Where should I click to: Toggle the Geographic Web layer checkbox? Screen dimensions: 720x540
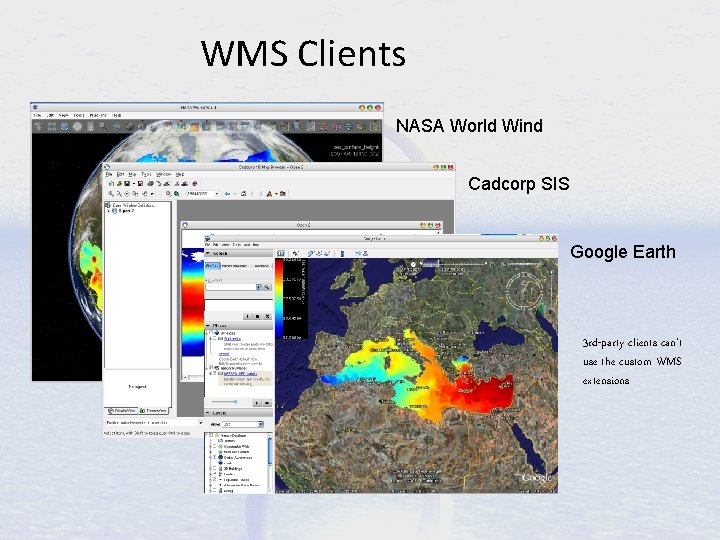click(215, 446)
